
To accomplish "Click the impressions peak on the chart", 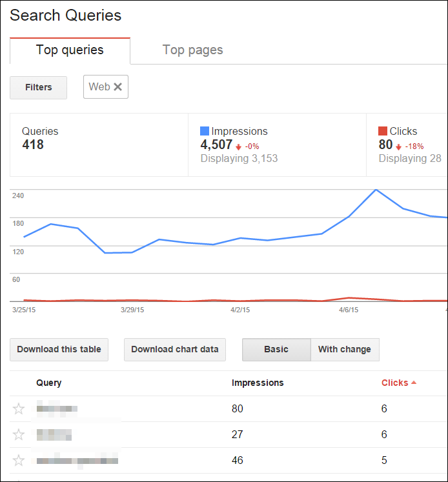I will (x=376, y=190).
